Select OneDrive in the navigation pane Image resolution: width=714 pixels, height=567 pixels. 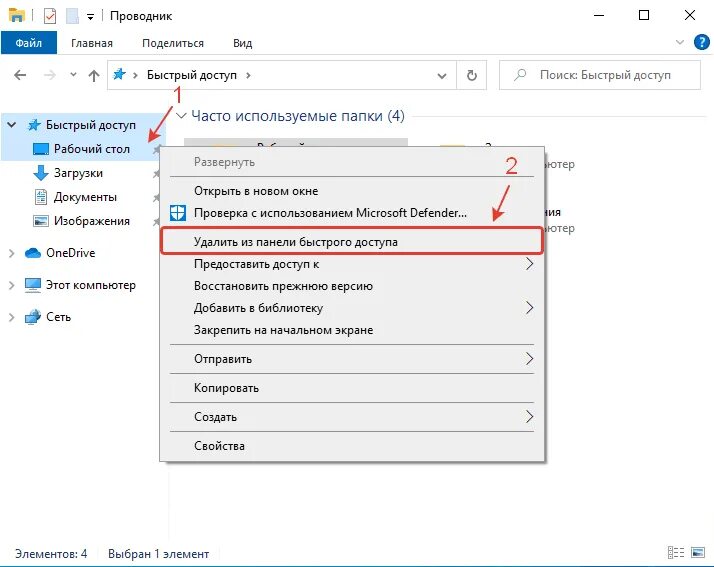click(x=71, y=253)
